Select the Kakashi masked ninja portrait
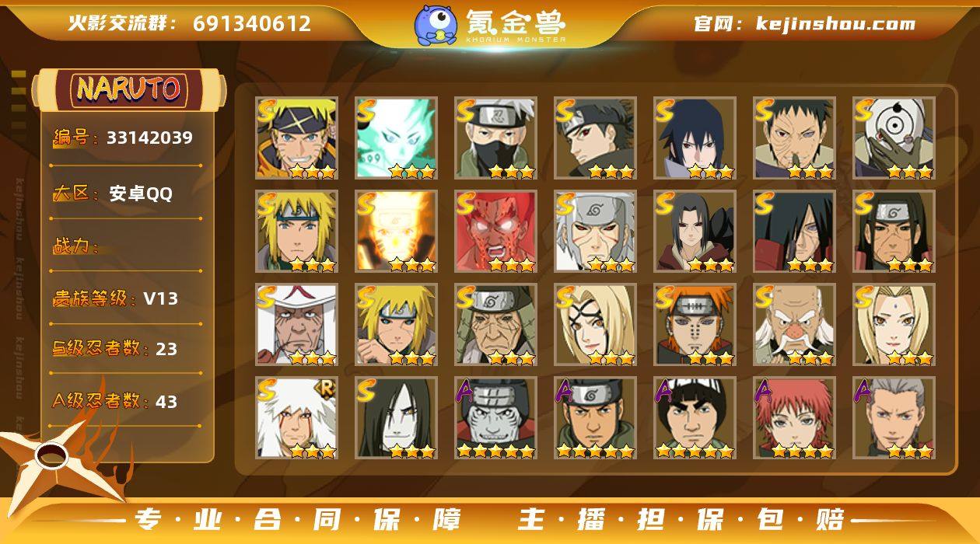The image size is (980, 544). pyautogui.click(x=496, y=138)
